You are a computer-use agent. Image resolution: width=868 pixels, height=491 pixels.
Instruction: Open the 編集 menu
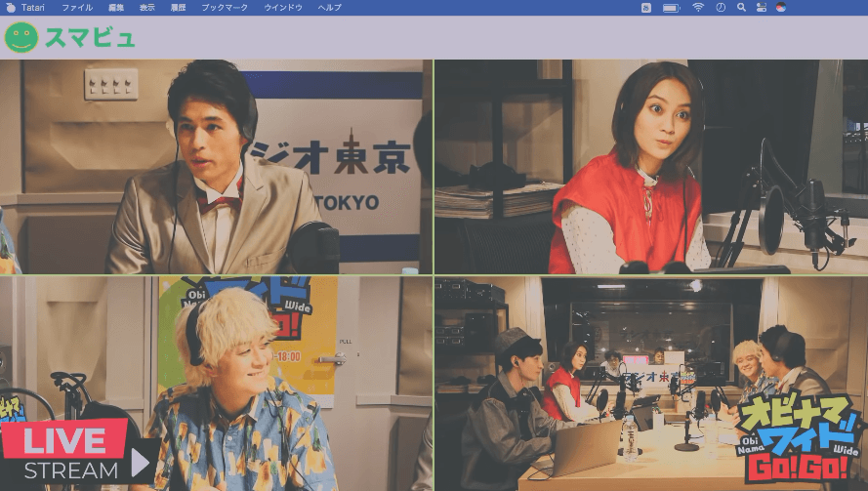pyautogui.click(x=115, y=7)
